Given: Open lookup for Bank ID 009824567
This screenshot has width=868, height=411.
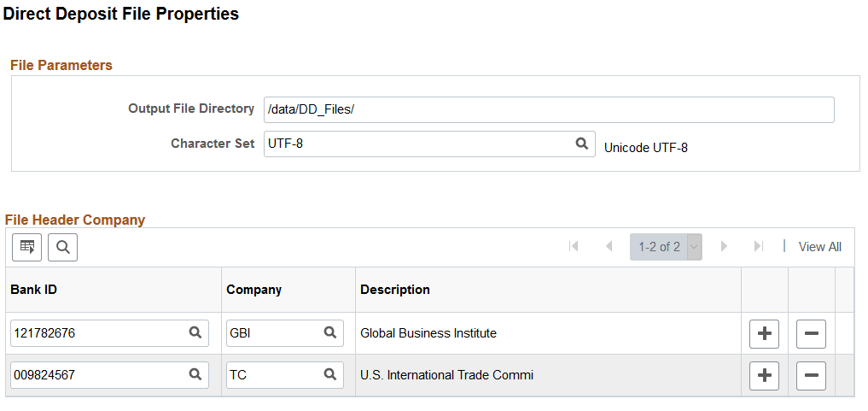Looking at the screenshot, I should coord(195,374).
